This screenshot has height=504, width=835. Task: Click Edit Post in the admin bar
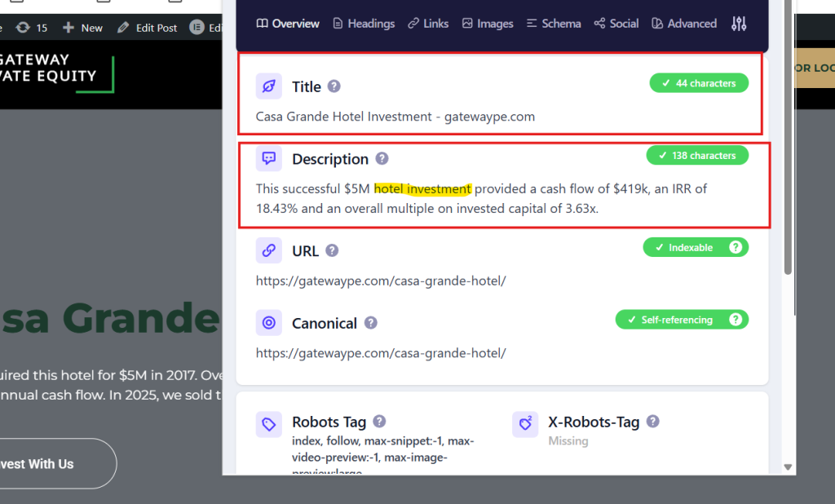(148, 28)
